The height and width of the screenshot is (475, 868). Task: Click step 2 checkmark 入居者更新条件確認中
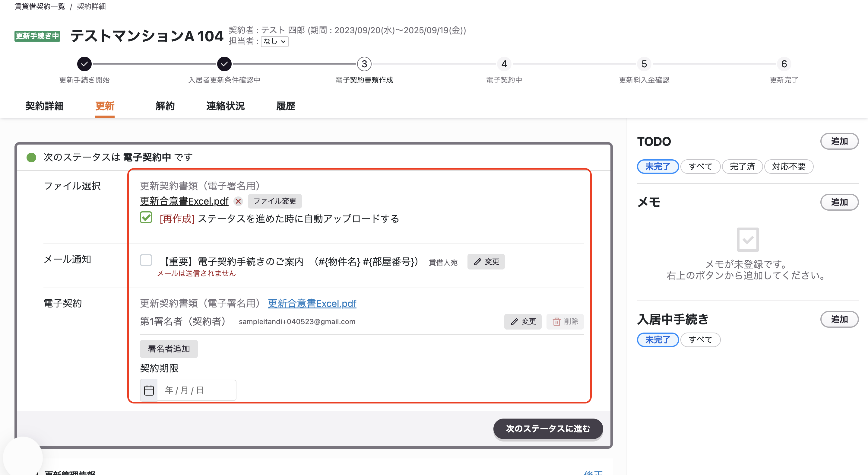(224, 64)
